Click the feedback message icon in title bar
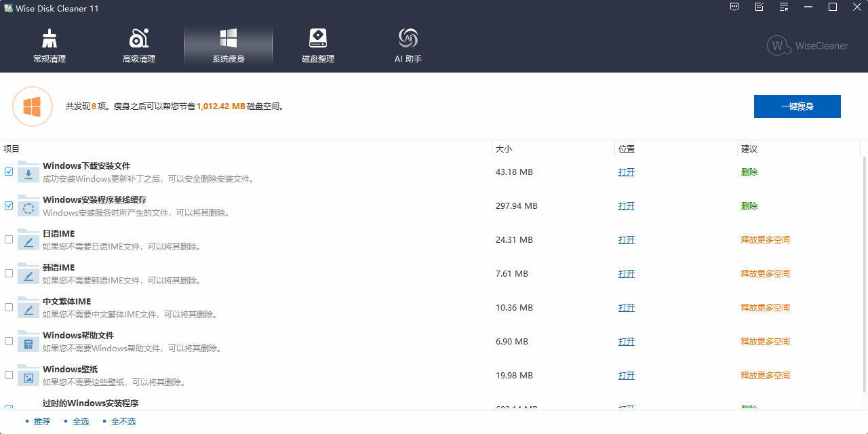Viewport: 868px width, 434px height. coord(734,7)
